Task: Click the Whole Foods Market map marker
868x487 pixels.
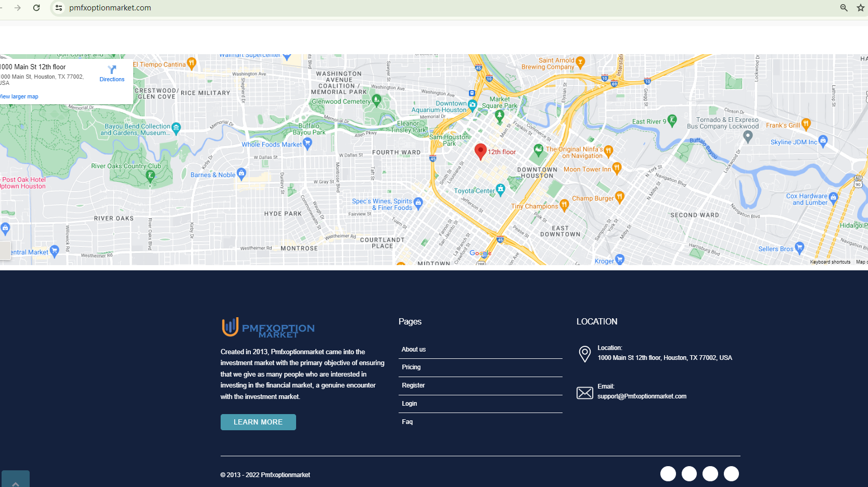Action: click(308, 144)
